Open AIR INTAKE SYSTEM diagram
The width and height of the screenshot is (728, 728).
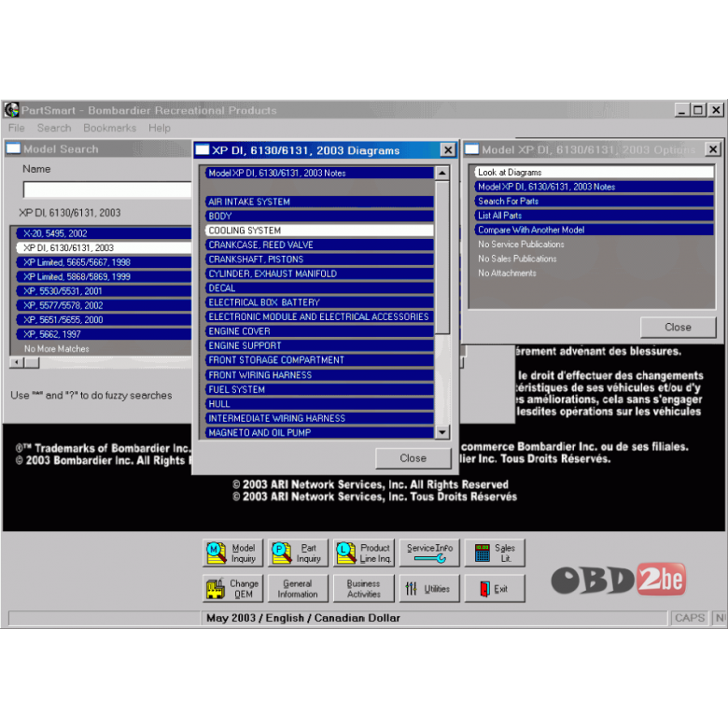319,202
